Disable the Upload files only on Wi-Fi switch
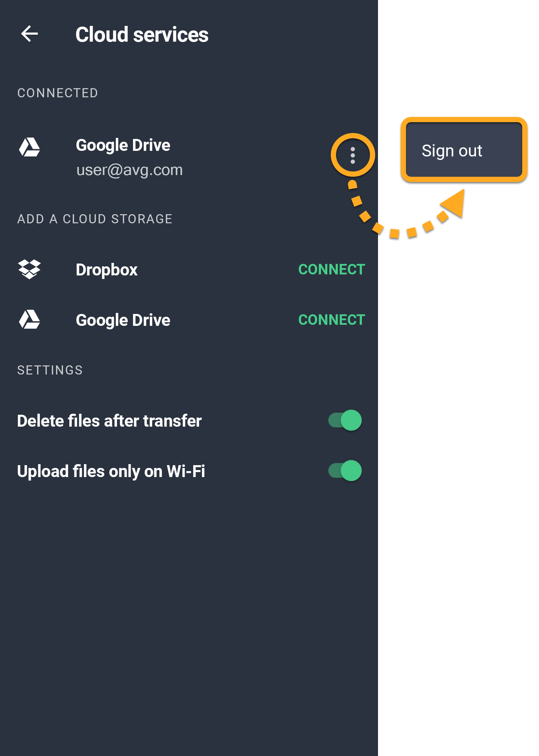Viewport: 539px width, 756px height. click(345, 471)
